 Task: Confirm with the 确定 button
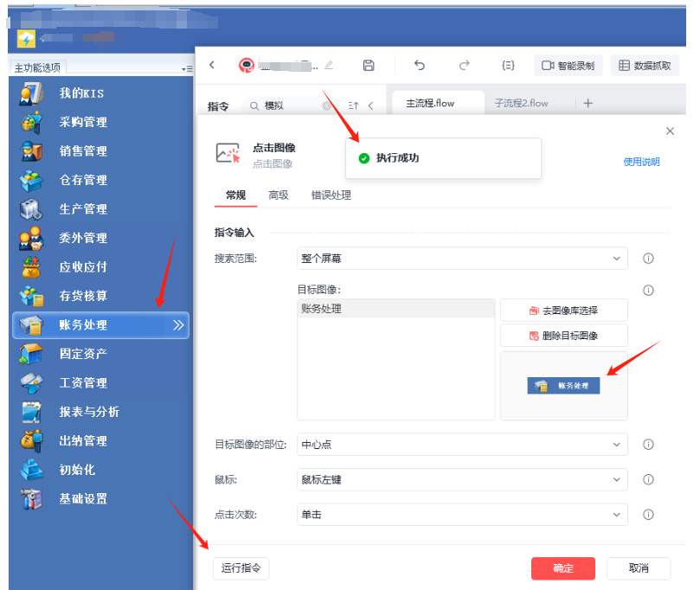click(x=563, y=568)
